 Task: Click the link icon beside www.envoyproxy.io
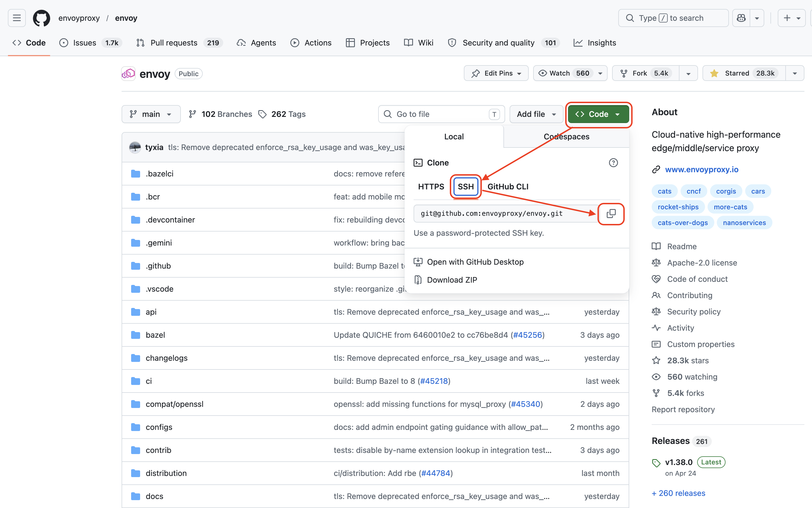656,170
